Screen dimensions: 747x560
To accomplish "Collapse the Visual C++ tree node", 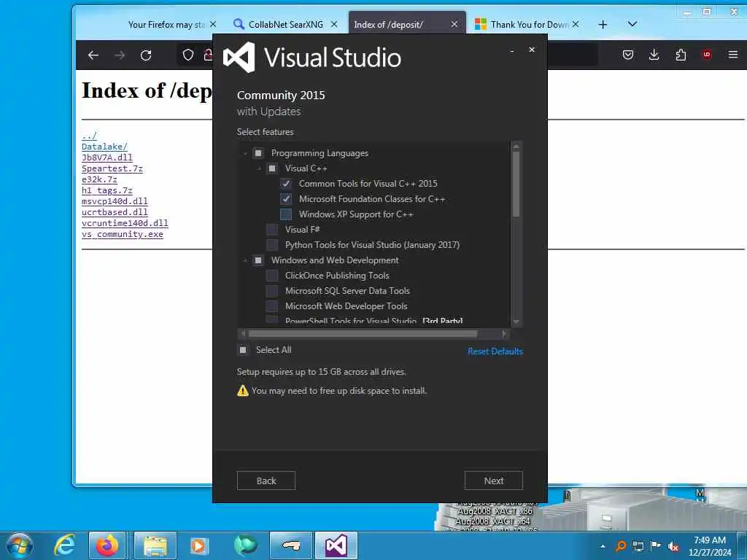I will pyautogui.click(x=259, y=168).
